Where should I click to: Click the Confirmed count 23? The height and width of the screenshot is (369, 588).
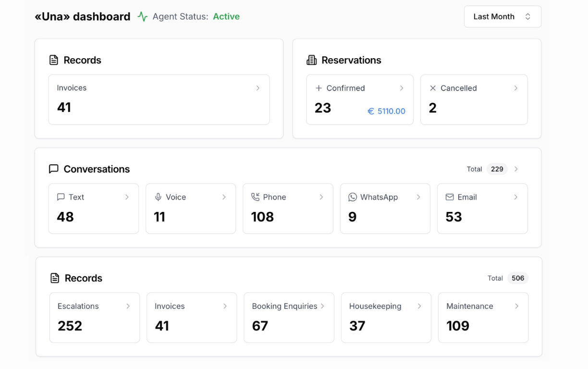coord(323,108)
